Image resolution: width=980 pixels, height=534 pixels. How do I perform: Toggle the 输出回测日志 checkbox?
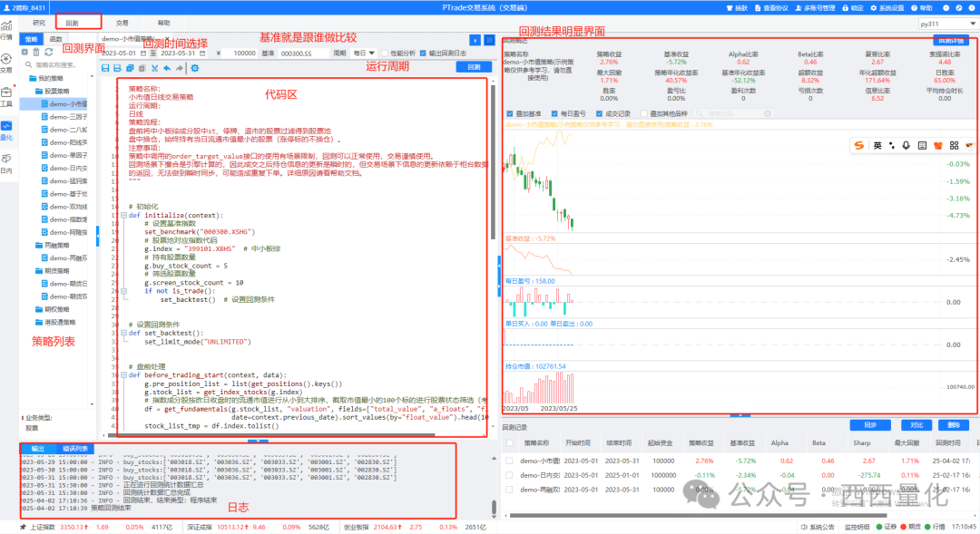click(x=423, y=53)
